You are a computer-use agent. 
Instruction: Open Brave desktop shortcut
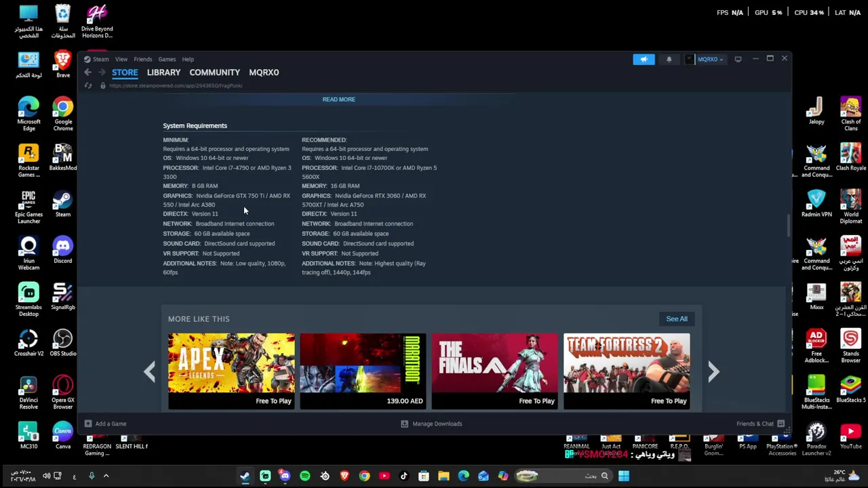(x=63, y=66)
